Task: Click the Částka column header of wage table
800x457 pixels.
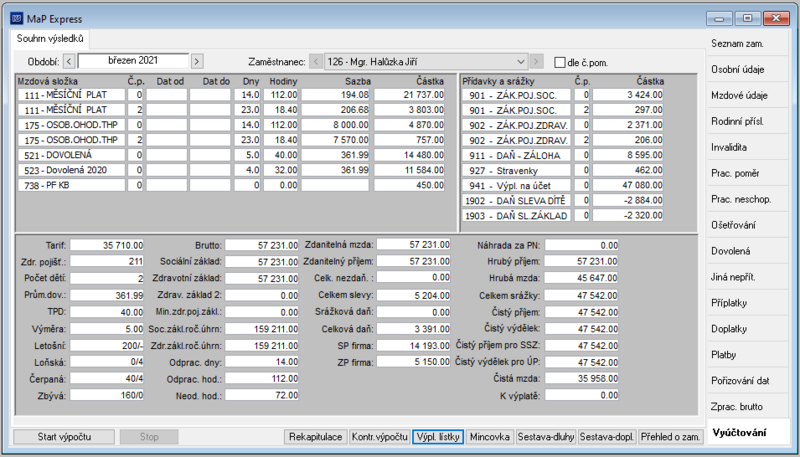Action: click(x=430, y=81)
